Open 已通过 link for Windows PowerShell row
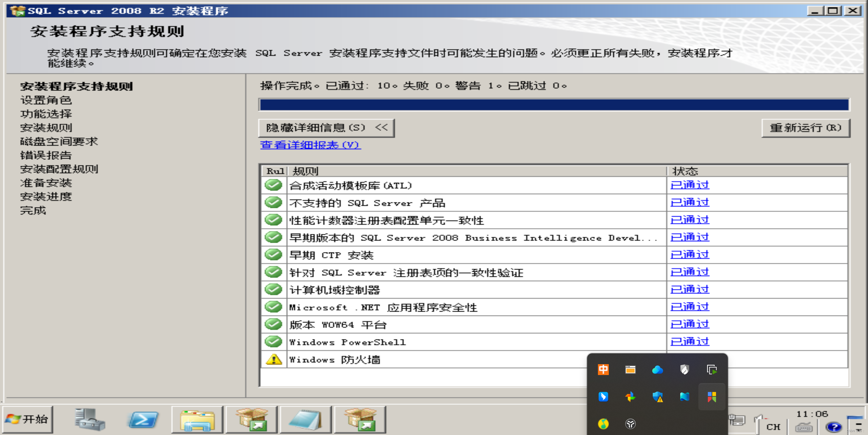 690,342
